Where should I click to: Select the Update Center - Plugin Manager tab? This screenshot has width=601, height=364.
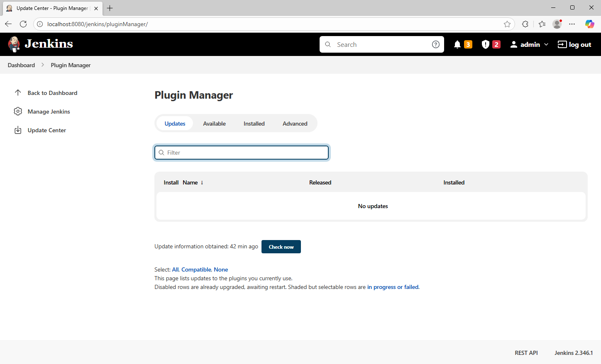click(x=52, y=8)
